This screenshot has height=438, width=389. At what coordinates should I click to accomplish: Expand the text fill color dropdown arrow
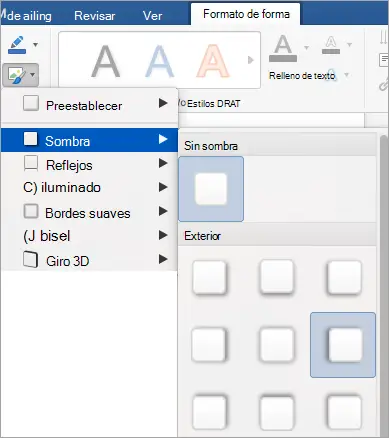click(x=306, y=48)
